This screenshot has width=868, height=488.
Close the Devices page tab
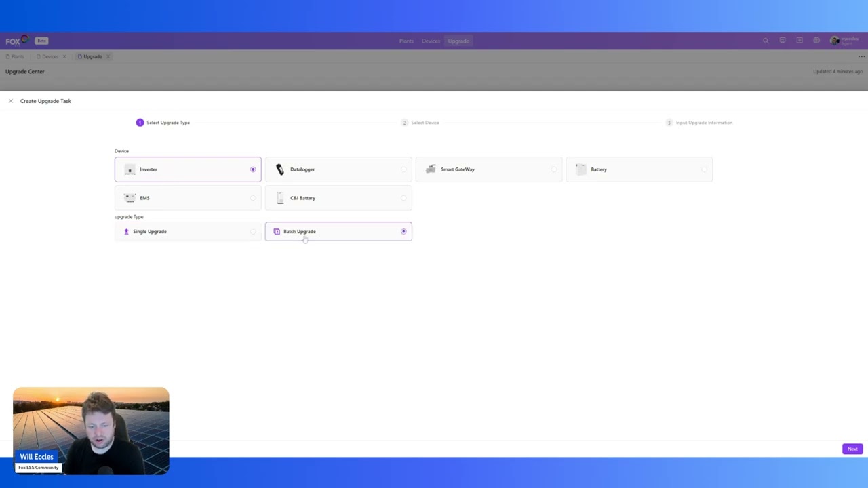click(64, 56)
